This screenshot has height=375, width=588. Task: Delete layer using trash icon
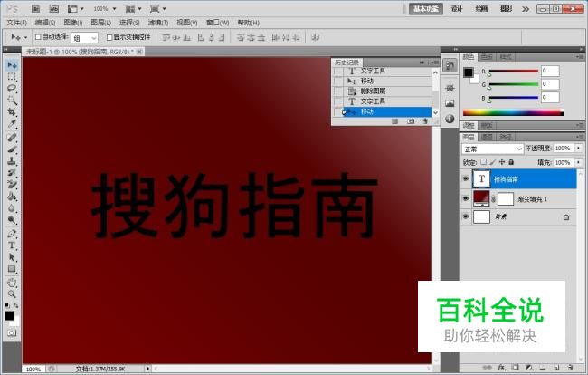[570, 368]
